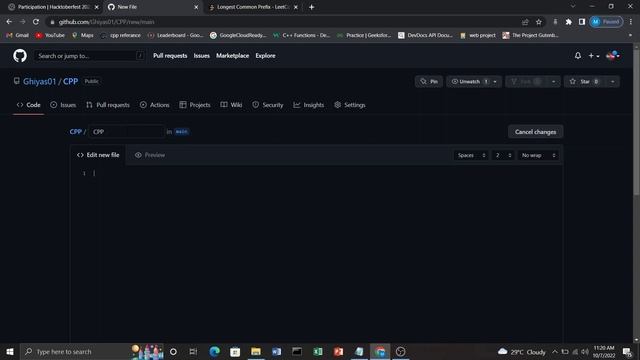This screenshot has width=640, height=360.
Task: Click taskbar search box
Action: click(x=92, y=351)
